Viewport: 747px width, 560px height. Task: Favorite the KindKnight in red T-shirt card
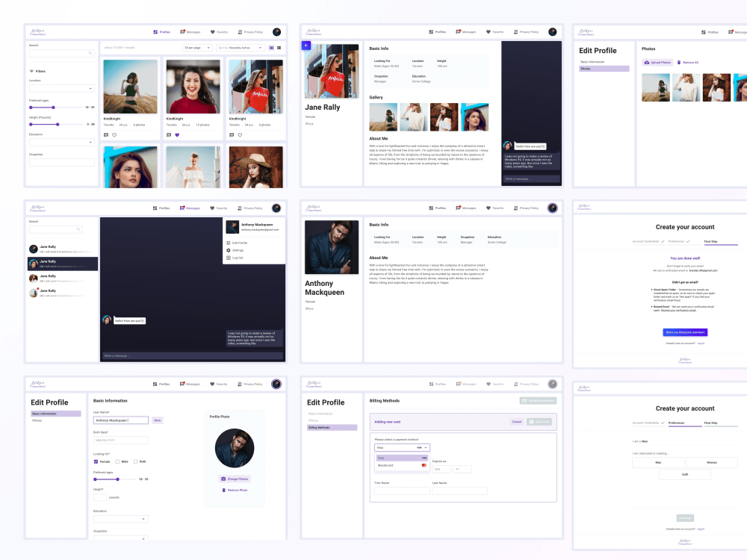240,134
